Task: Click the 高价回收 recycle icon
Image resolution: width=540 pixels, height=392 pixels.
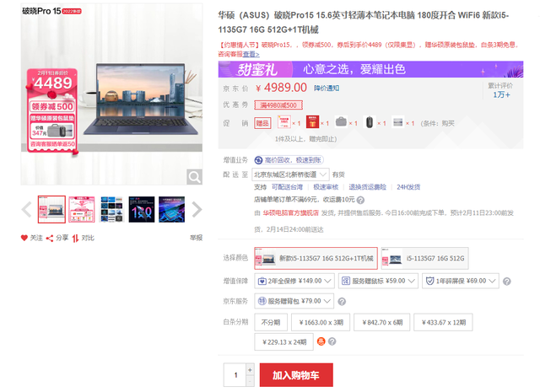Action: tap(258, 160)
